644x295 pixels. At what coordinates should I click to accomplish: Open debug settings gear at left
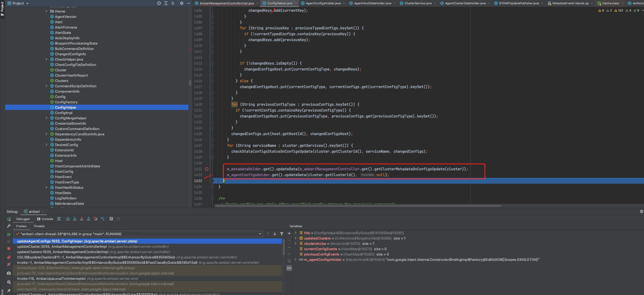[x=9, y=282]
